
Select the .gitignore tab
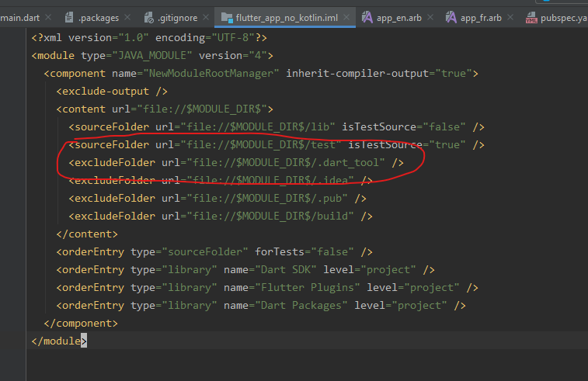click(x=177, y=18)
